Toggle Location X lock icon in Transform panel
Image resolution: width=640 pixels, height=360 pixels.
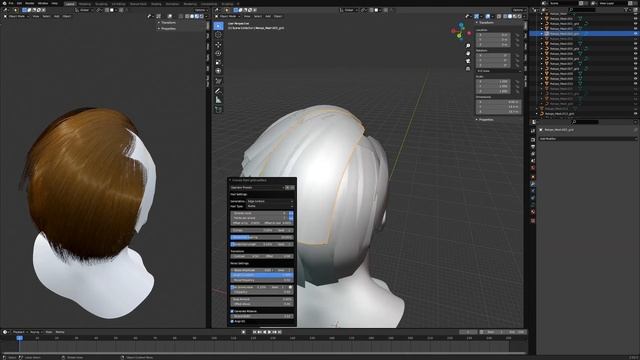coord(517,35)
